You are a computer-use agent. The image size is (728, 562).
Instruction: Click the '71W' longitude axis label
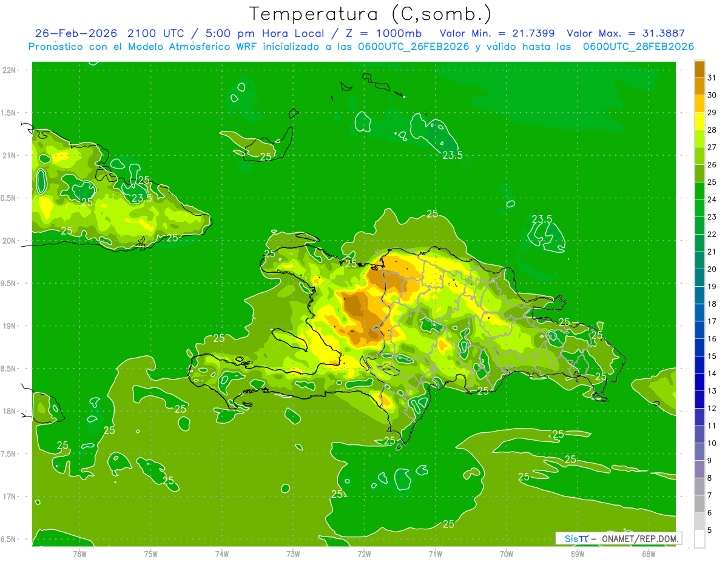pos(435,554)
